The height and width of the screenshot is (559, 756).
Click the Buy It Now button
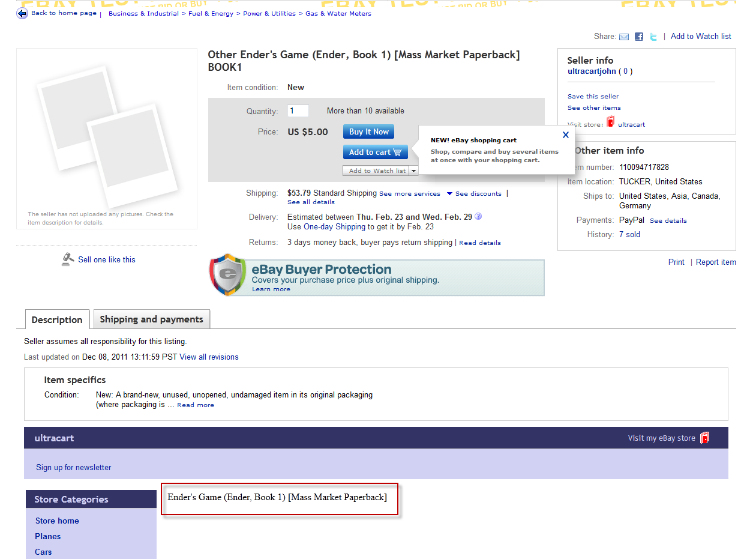click(x=369, y=131)
